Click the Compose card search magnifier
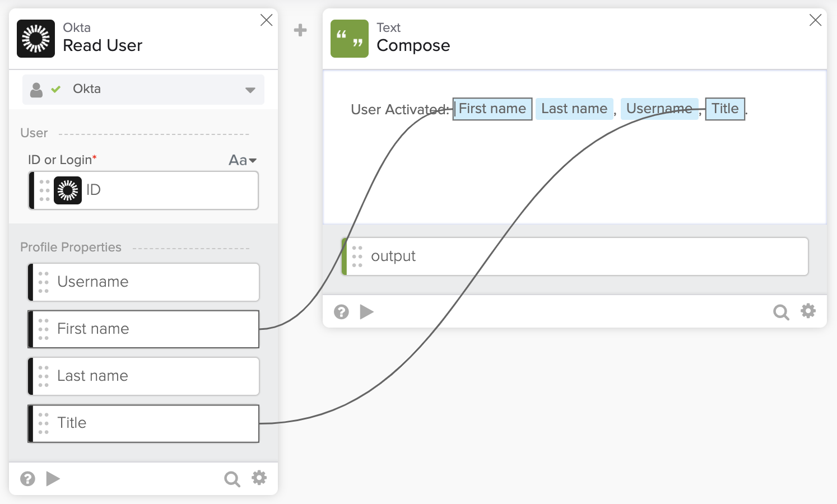837x504 pixels. (781, 312)
